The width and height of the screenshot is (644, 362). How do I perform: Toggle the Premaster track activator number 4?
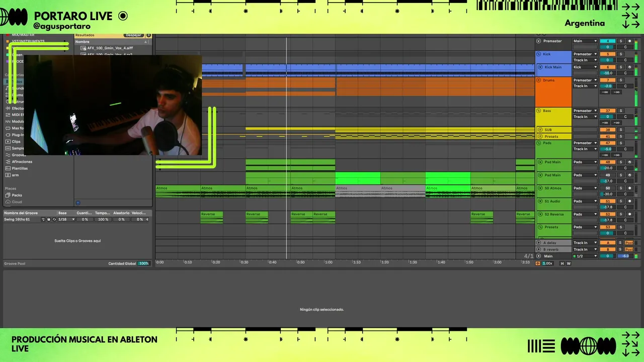pos(608,41)
